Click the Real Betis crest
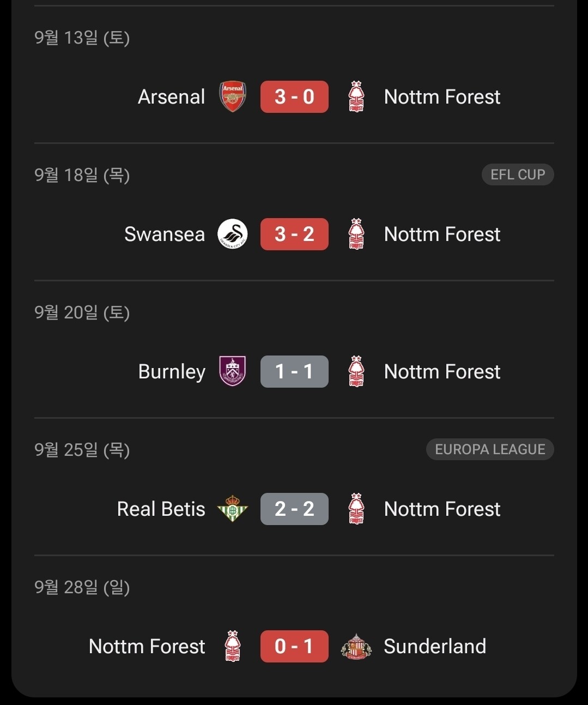The width and height of the screenshot is (588, 705). tap(233, 509)
